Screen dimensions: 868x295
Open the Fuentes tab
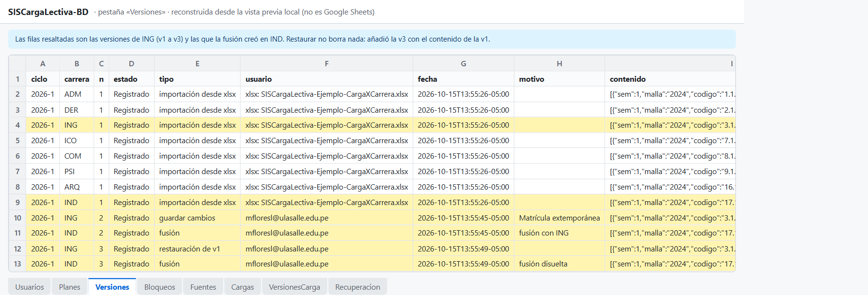[203, 287]
